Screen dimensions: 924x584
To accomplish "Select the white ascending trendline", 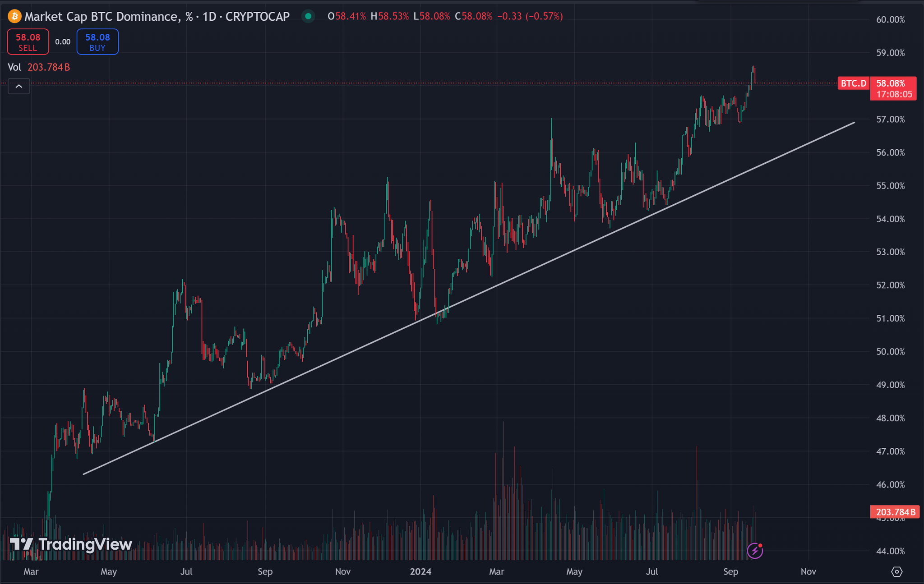I will tap(469, 298).
